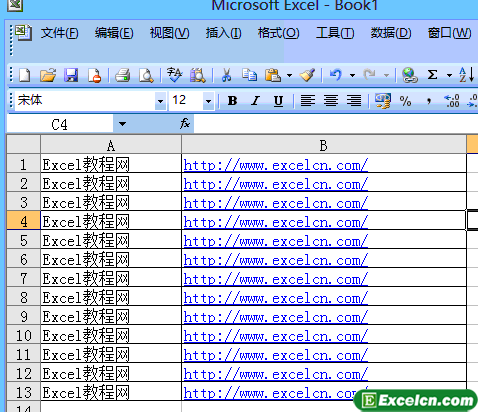Follow the hyperlink in row 9
Screen dimensions: 478x412
(x=275, y=317)
